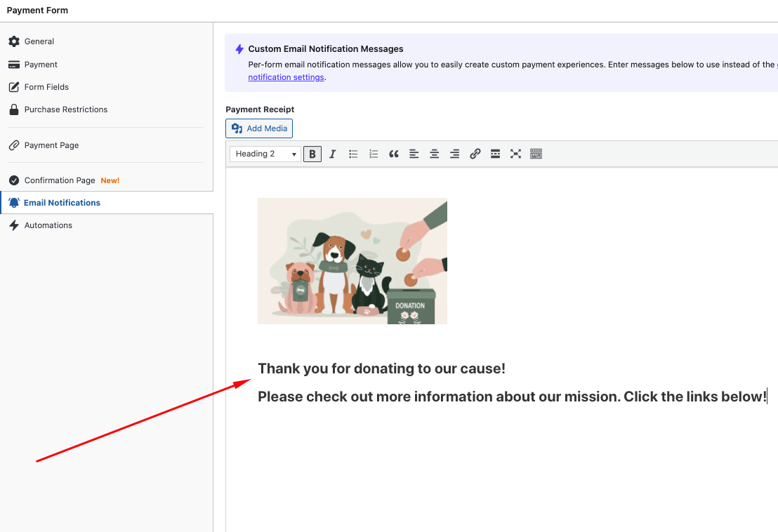Center align the text
The image size is (778, 532).
click(435, 154)
